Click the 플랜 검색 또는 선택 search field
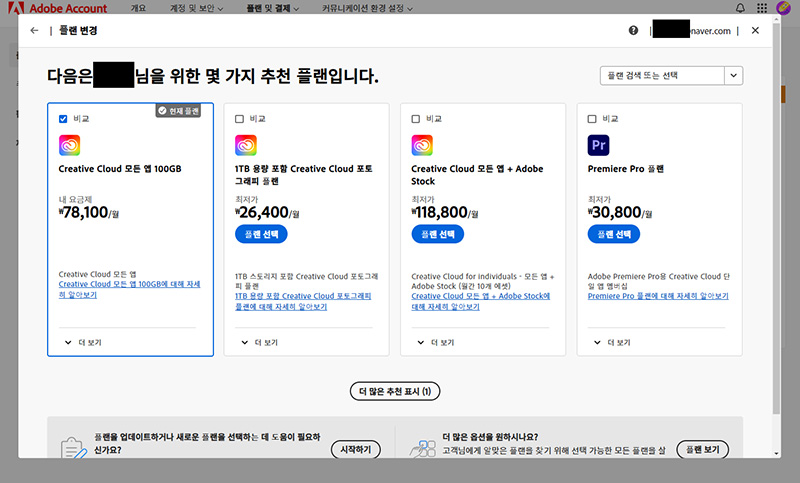 click(662, 75)
